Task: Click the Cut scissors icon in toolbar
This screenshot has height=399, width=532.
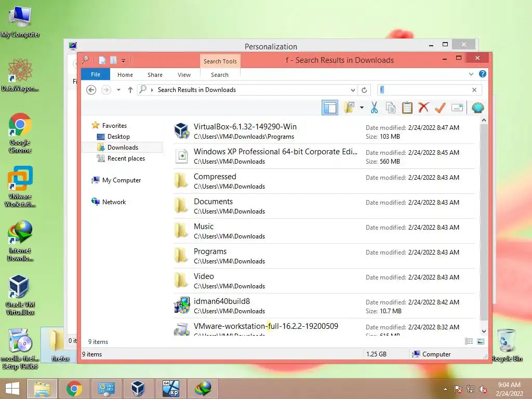Action: (374, 108)
